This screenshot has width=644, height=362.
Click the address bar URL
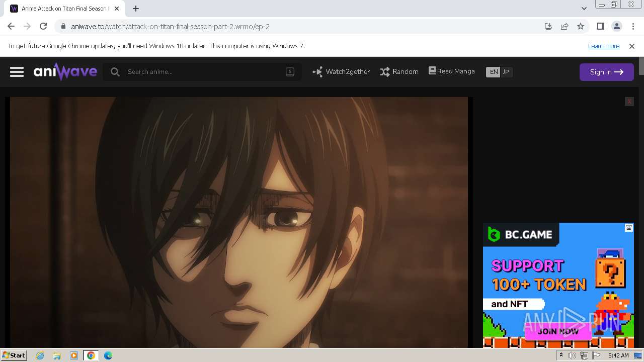171,27
